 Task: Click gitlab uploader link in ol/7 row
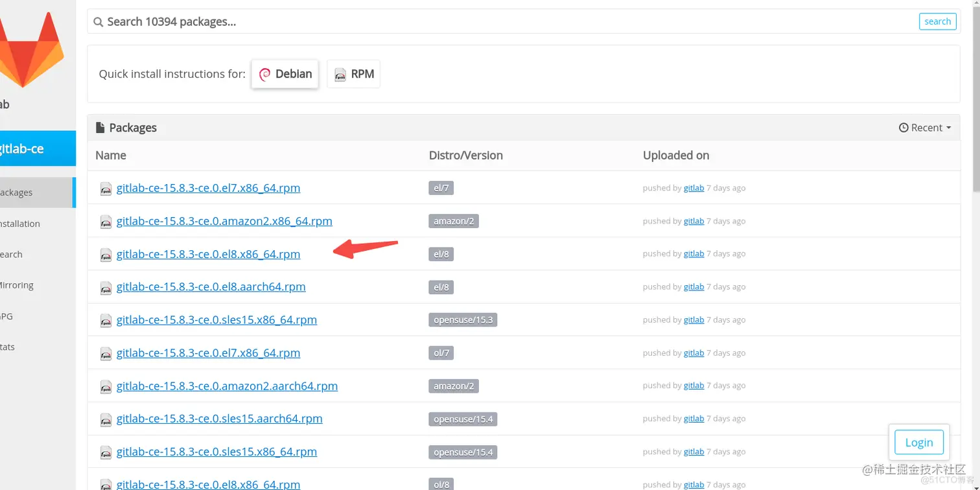point(694,353)
